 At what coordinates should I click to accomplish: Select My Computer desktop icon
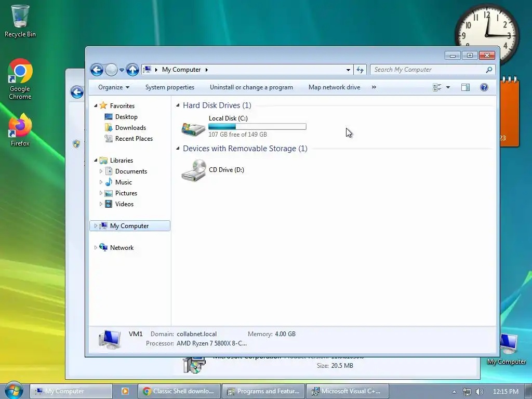click(x=507, y=350)
